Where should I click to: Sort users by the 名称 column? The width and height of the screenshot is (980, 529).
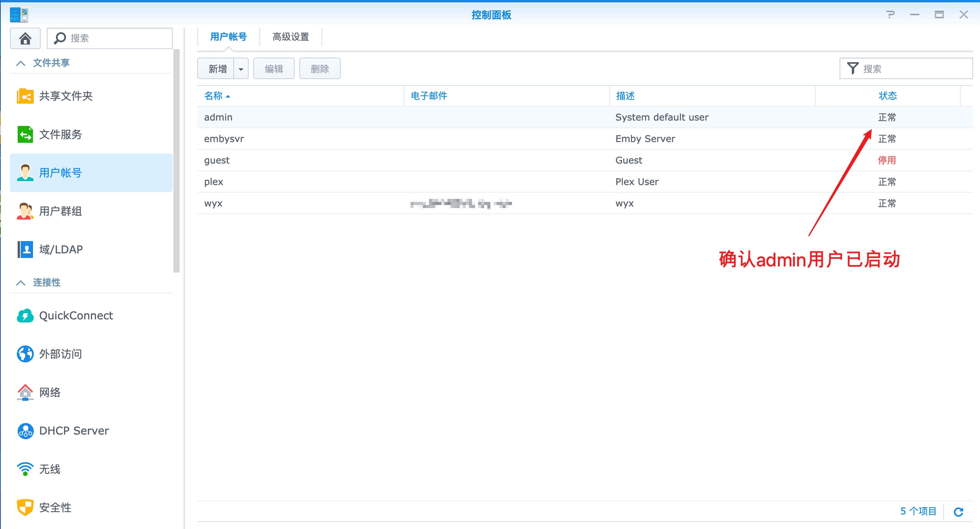tap(216, 96)
